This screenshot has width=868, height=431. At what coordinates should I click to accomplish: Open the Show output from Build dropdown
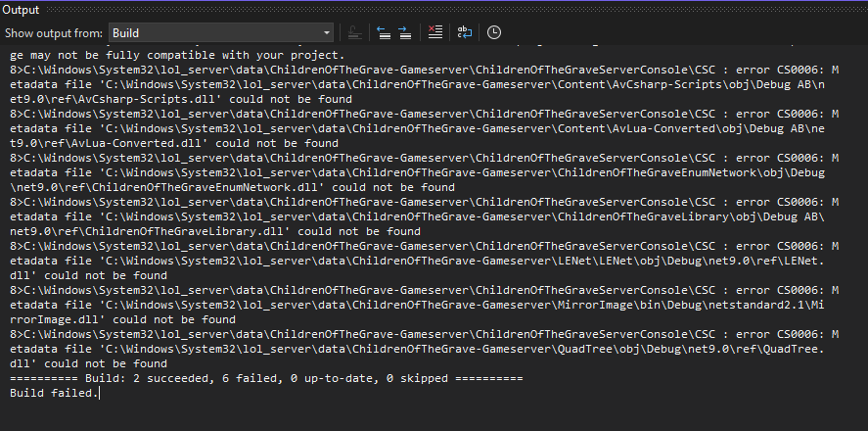coord(221,32)
